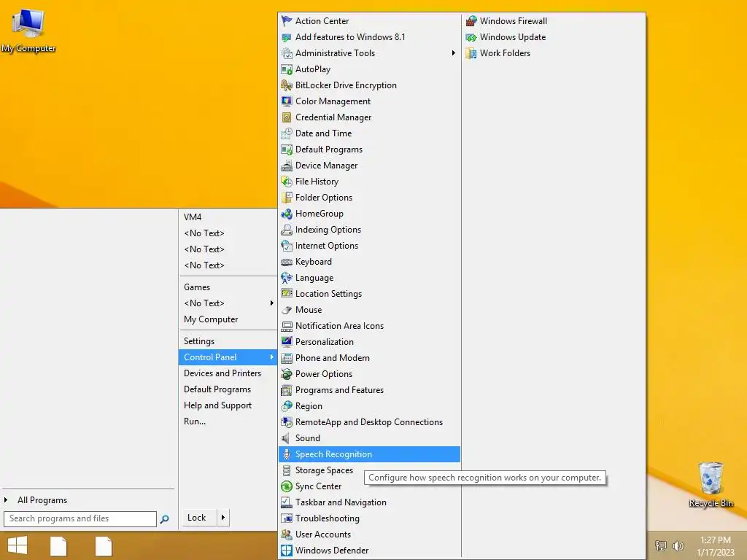Click the Sound speaker icon in menu
The image size is (747, 560).
286,438
